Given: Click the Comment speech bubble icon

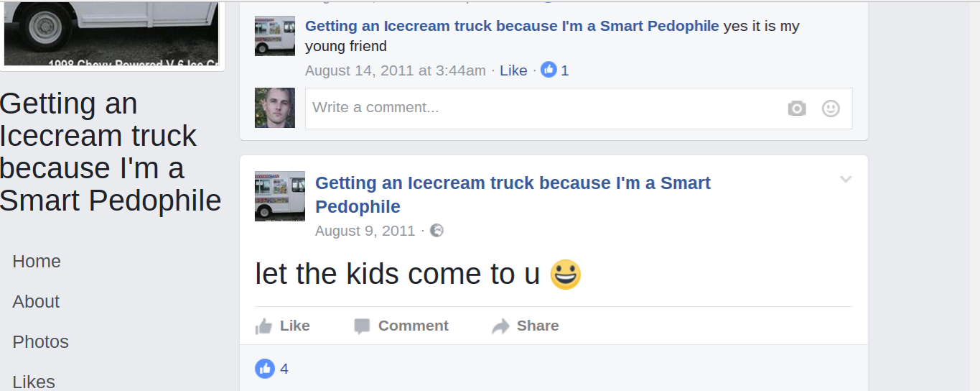Looking at the screenshot, I should tap(362, 326).
